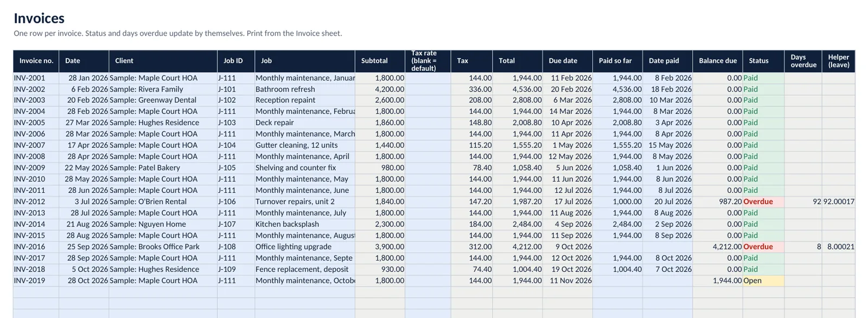This screenshot has width=868, height=318.
Task: Click the 'Date' column header
Action: (x=84, y=61)
